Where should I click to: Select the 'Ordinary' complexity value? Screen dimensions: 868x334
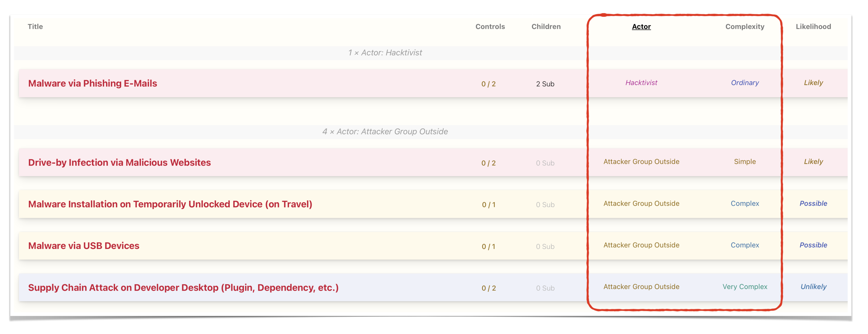744,83
